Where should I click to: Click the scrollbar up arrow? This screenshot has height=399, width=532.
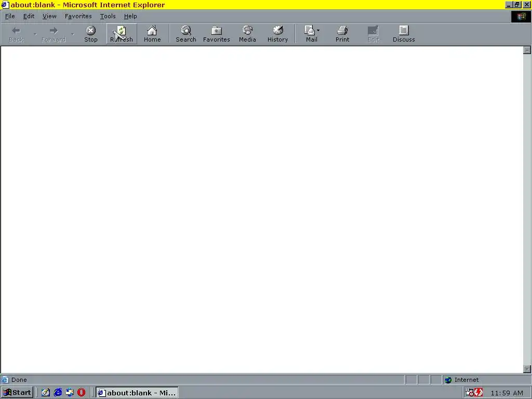tap(527, 50)
